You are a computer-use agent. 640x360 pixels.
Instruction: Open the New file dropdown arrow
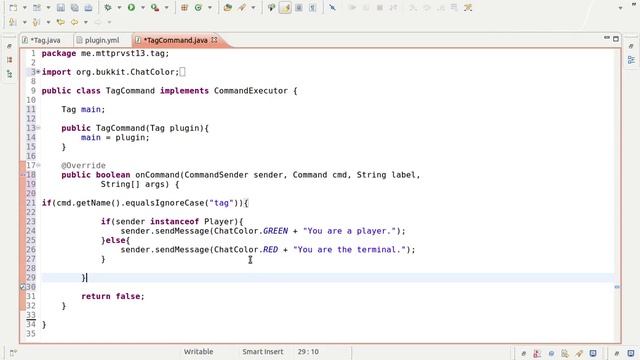24,8
